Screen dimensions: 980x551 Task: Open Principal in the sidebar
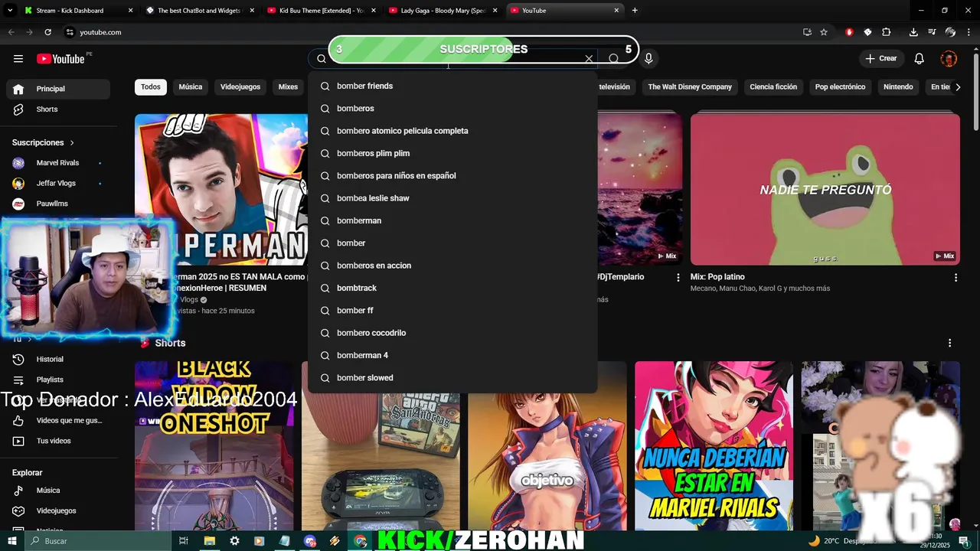point(58,89)
